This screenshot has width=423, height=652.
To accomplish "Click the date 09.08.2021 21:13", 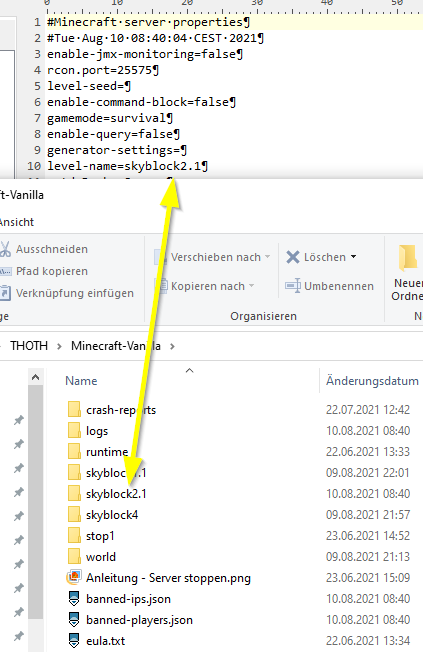I will [368, 557].
